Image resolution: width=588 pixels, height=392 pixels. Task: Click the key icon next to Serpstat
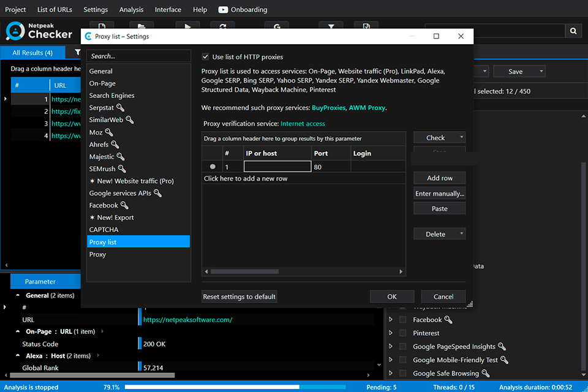tap(120, 108)
